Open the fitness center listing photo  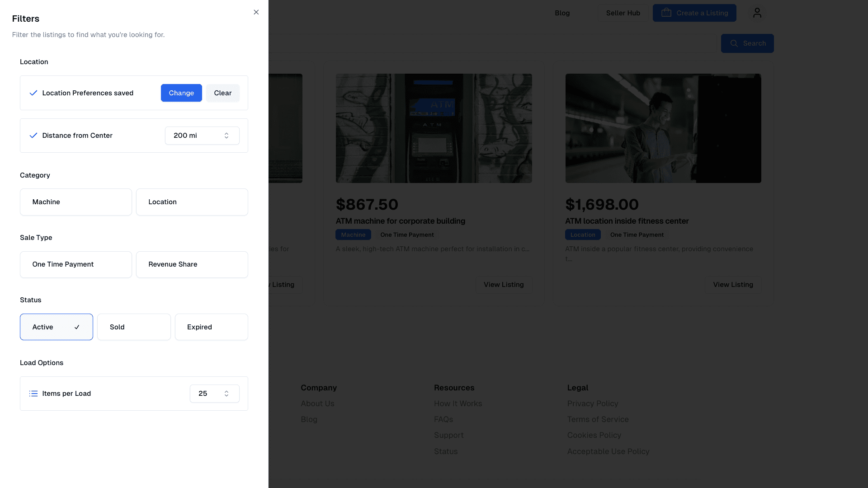[663, 128]
